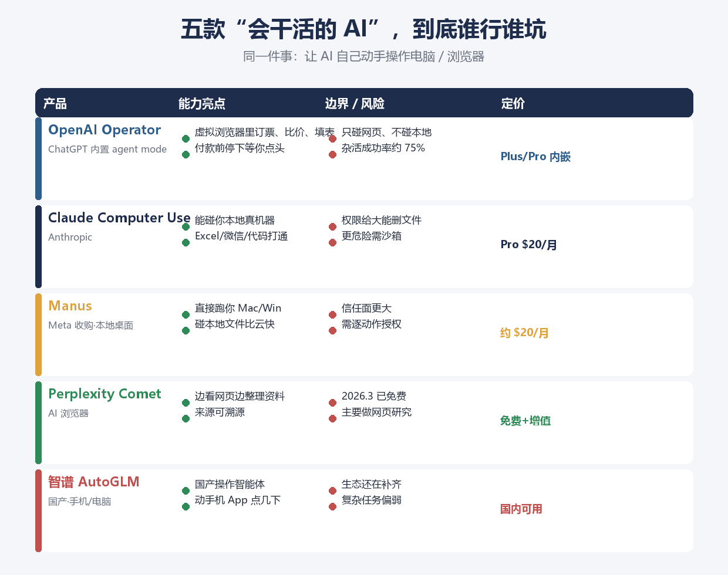Click the 边界 / 风险 column header
728x575 pixels.
(x=355, y=104)
